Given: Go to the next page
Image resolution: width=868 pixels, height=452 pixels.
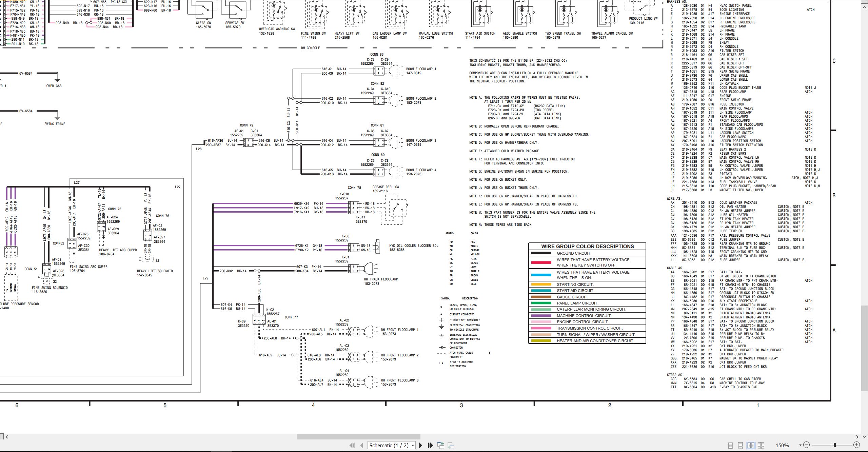Looking at the screenshot, I should [x=421, y=445].
